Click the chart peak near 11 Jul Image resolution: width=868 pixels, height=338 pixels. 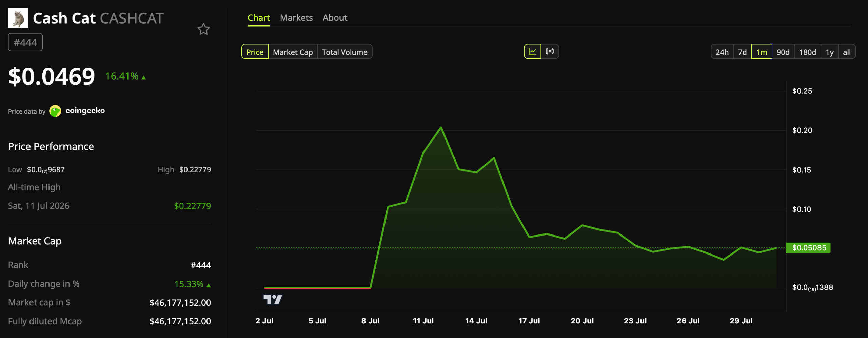(441, 127)
